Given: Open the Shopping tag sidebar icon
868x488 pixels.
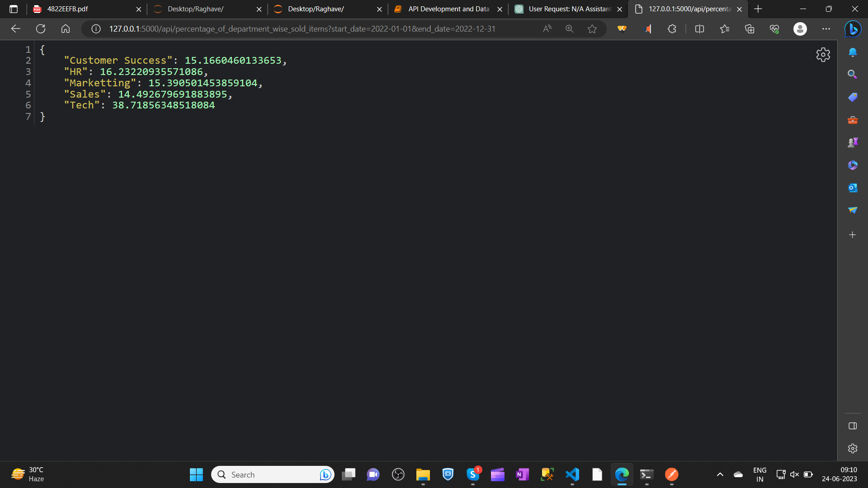Looking at the screenshot, I should [853, 97].
